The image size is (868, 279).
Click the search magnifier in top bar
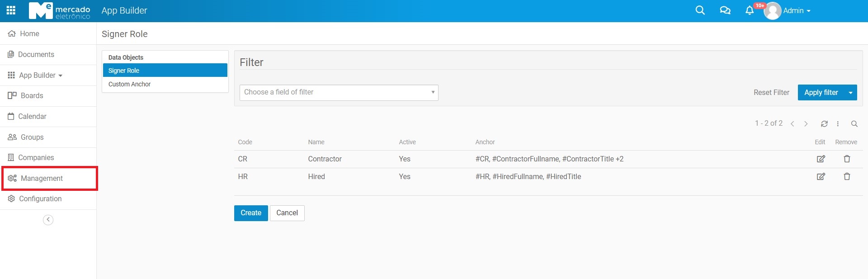(700, 10)
